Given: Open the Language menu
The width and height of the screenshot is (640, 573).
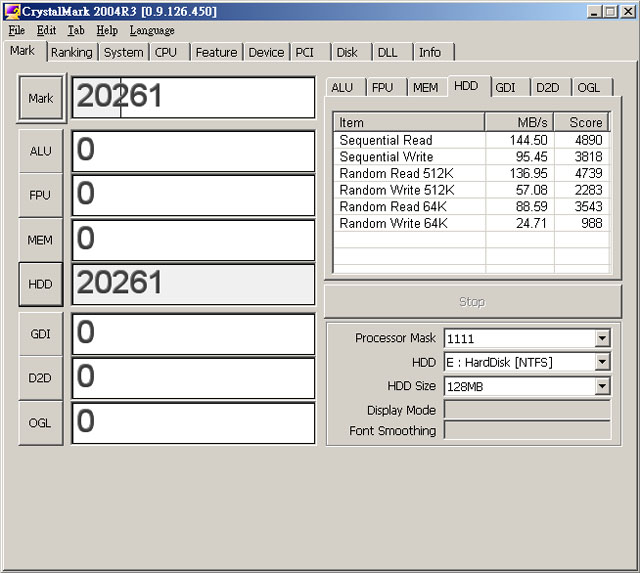Looking at the screenshot, I should click(152, 30).
